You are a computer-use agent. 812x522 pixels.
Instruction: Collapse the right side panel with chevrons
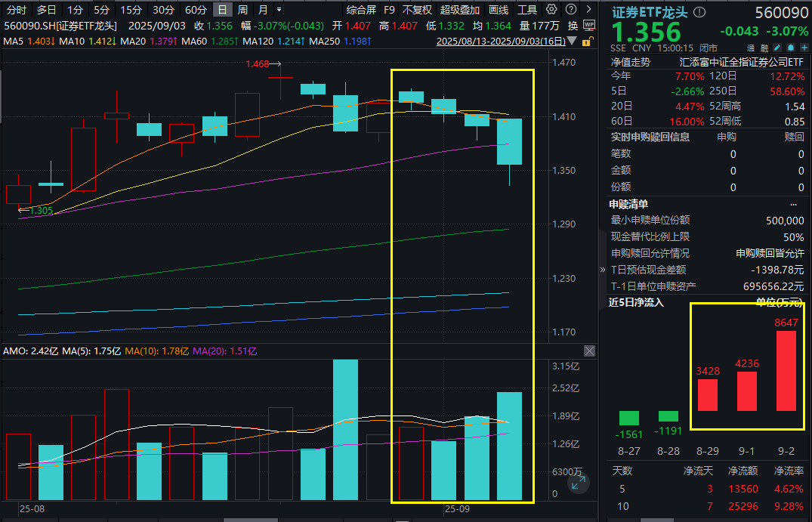tap(602, 270)
